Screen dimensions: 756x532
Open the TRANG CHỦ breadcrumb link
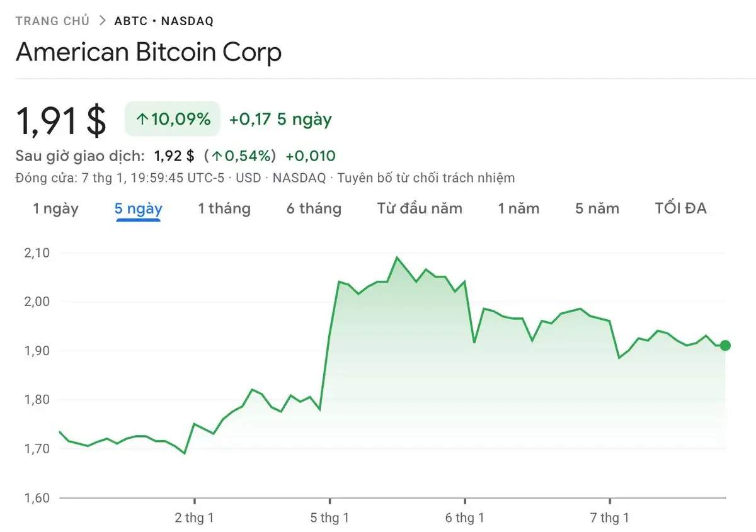[x=53, y=20]
